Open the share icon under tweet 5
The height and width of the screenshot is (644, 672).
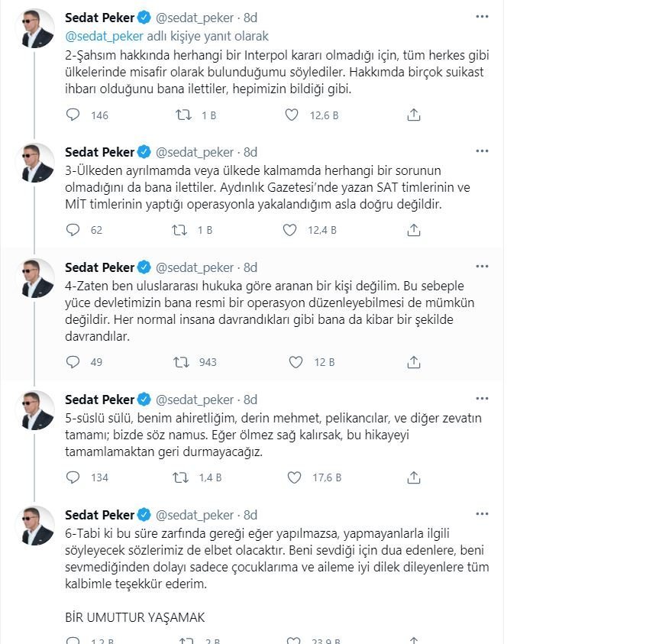coord(414,477)
